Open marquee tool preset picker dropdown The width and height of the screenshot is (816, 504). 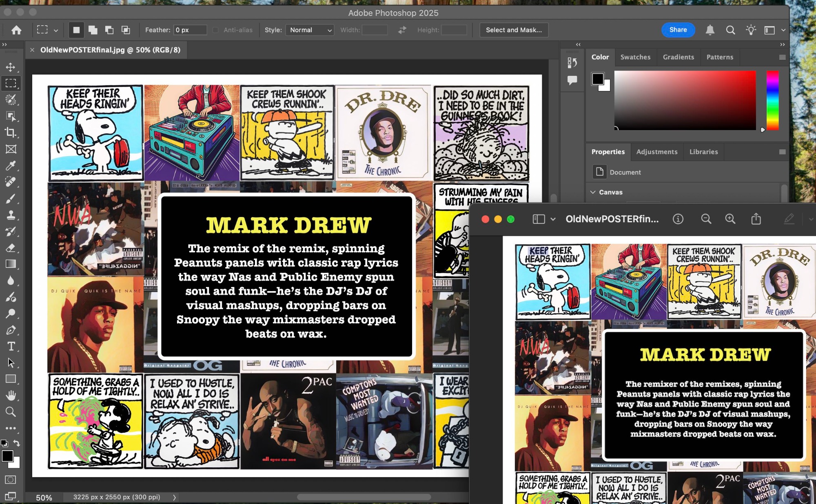coord(56,30)
